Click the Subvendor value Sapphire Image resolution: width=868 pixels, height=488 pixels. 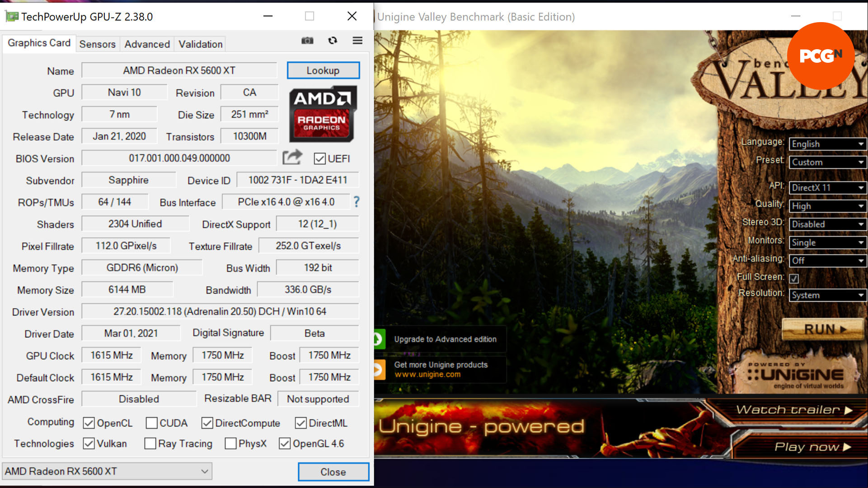(128, 180)
